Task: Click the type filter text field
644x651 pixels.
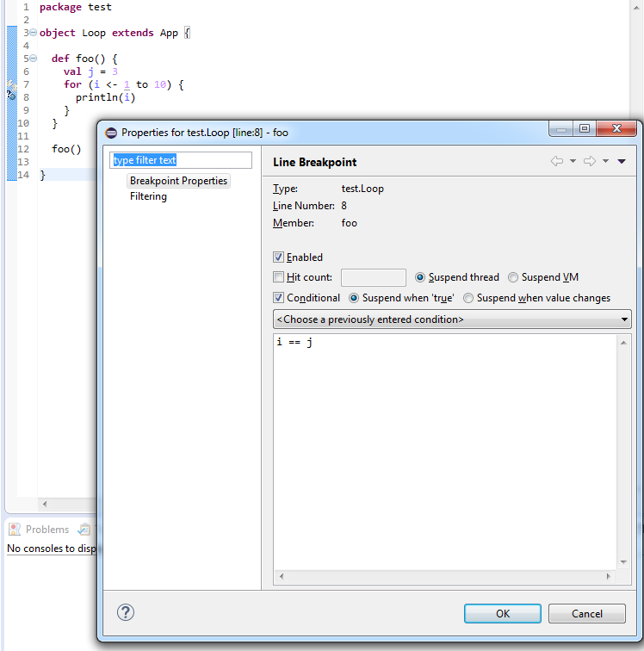Action: 181,160
